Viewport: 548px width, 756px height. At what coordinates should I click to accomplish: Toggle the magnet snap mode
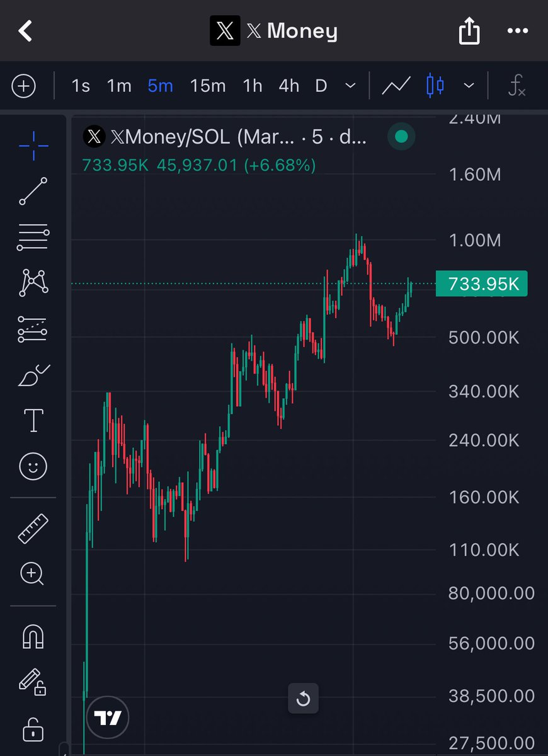[33, 636]
